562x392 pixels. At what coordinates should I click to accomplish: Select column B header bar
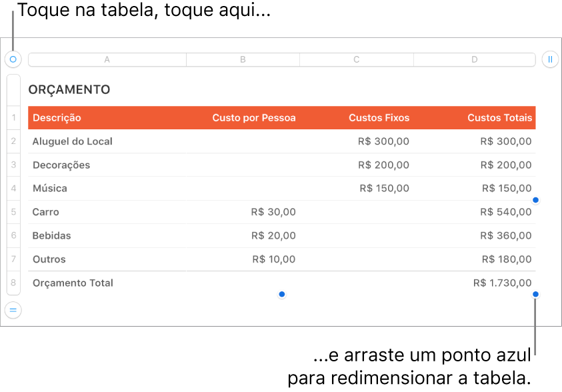243,59
